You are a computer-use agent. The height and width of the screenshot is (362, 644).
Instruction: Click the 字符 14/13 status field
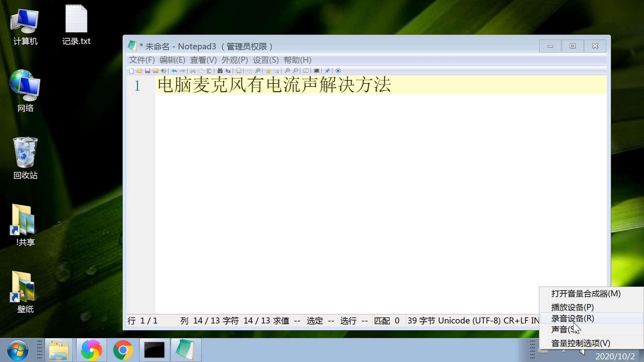[246, 321]
